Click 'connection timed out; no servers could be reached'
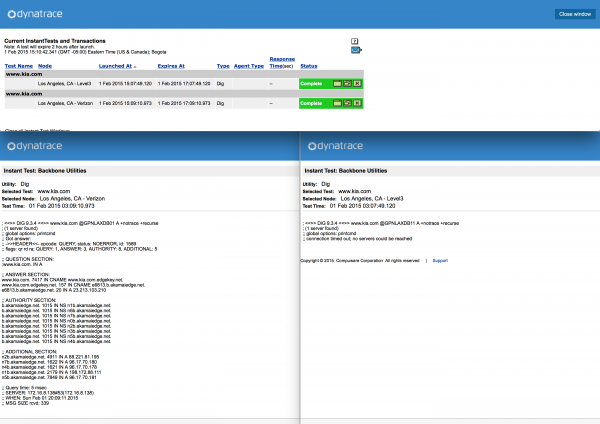 point(357,238)
